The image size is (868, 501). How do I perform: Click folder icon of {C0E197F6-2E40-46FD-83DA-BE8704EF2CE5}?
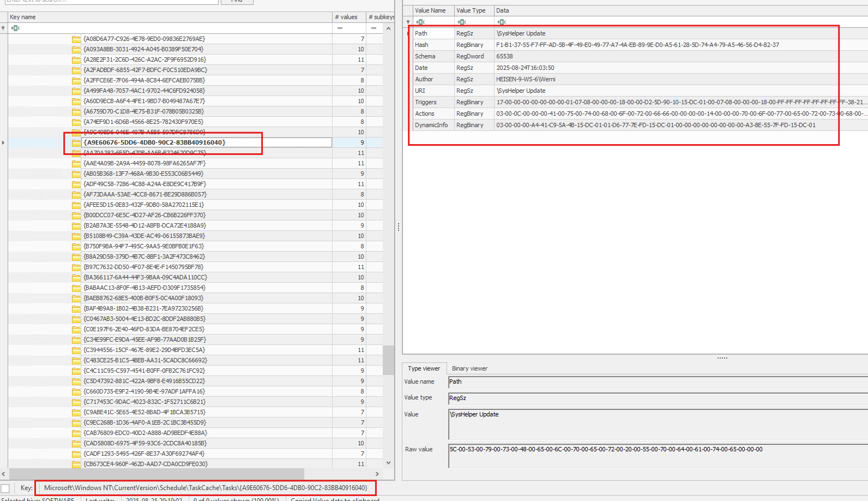point(76,329)
